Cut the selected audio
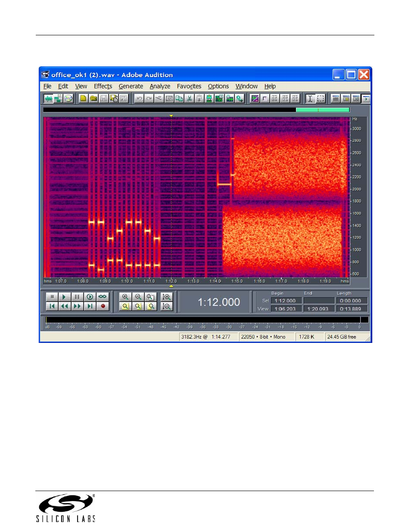 coord(189,98)
